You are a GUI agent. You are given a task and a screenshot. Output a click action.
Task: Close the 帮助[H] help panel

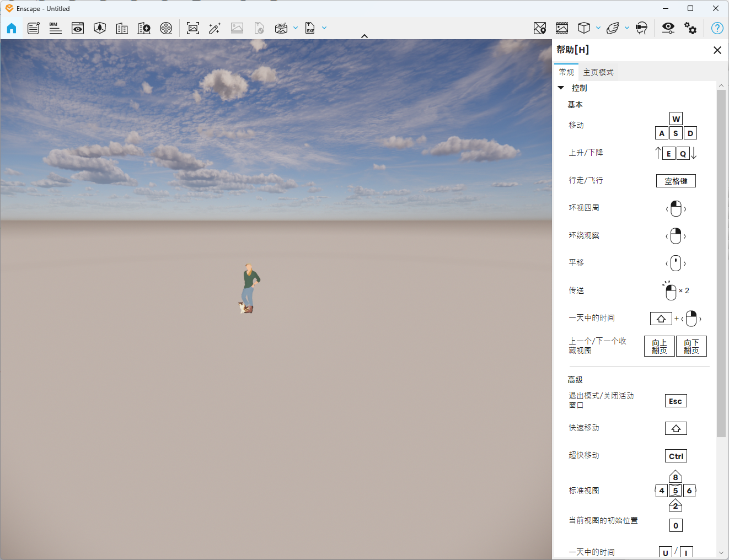coord(717,50)
